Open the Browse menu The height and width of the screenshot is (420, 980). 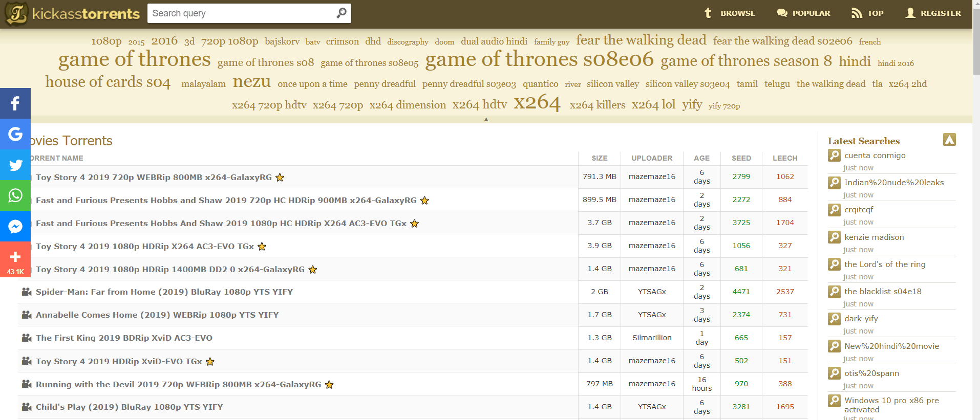click(730, 13)
